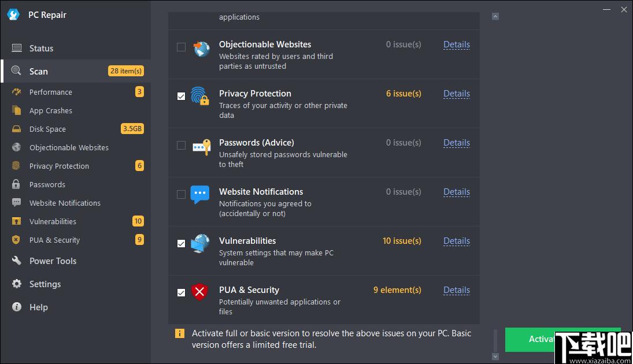Click the Help info icon
Screen dimensions: 633x364
pyautogui.click(x=17, y=307)
